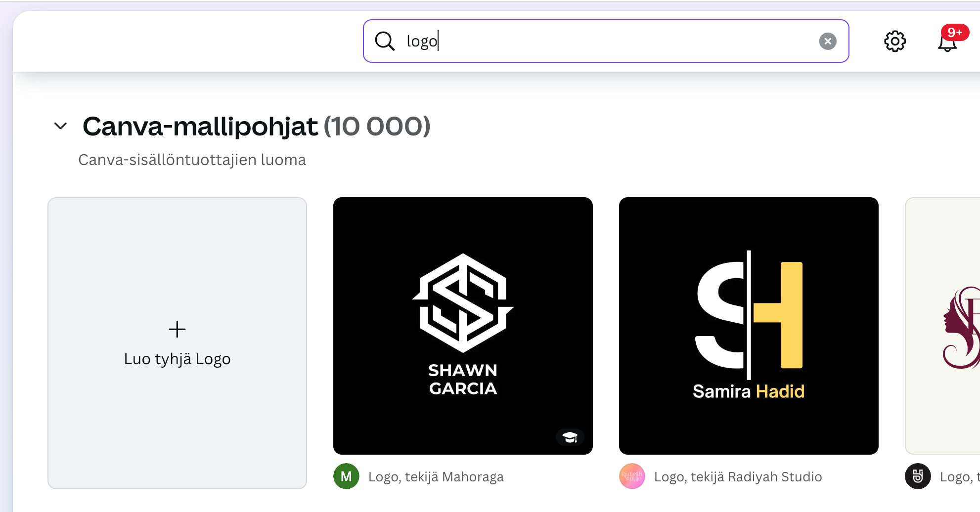Open the Logo, tekijä Radiyah Studio link
Image resolution: width=980 pixels, height=512 pixels.
(x=738, y=476)
